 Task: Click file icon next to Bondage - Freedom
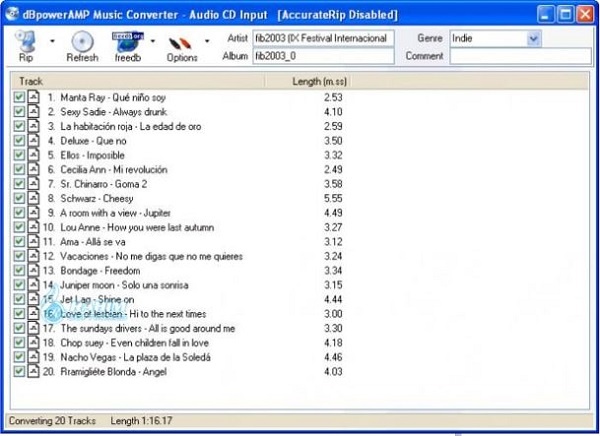32,271
